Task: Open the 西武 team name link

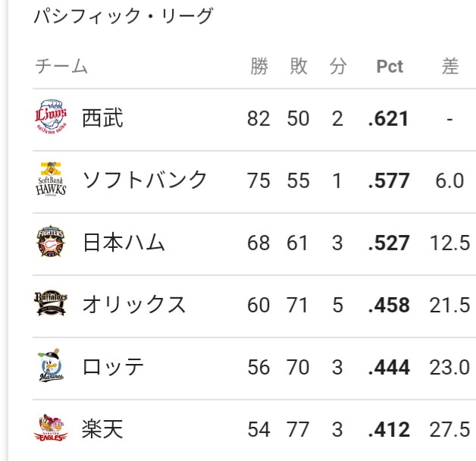Action: pos(102,118)
